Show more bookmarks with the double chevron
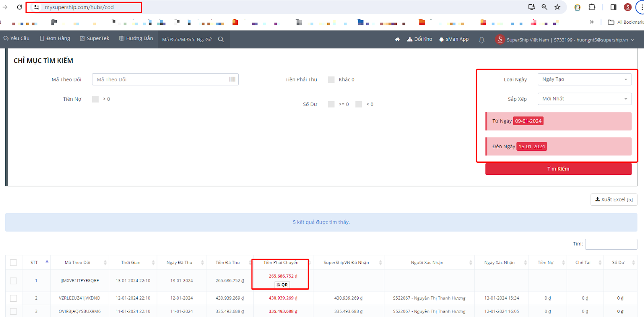 pyautogui.click(x=592, y=22)
